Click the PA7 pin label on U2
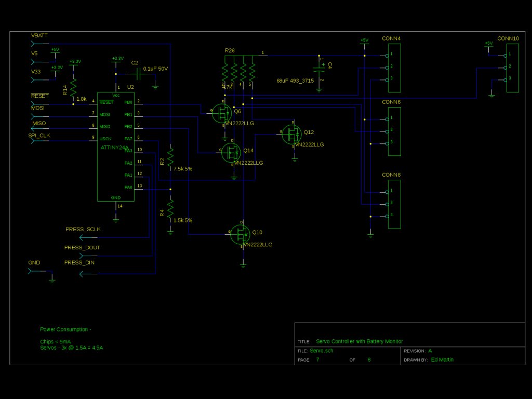532x399 pixels. pyautogui.click(x=128, y=139)
